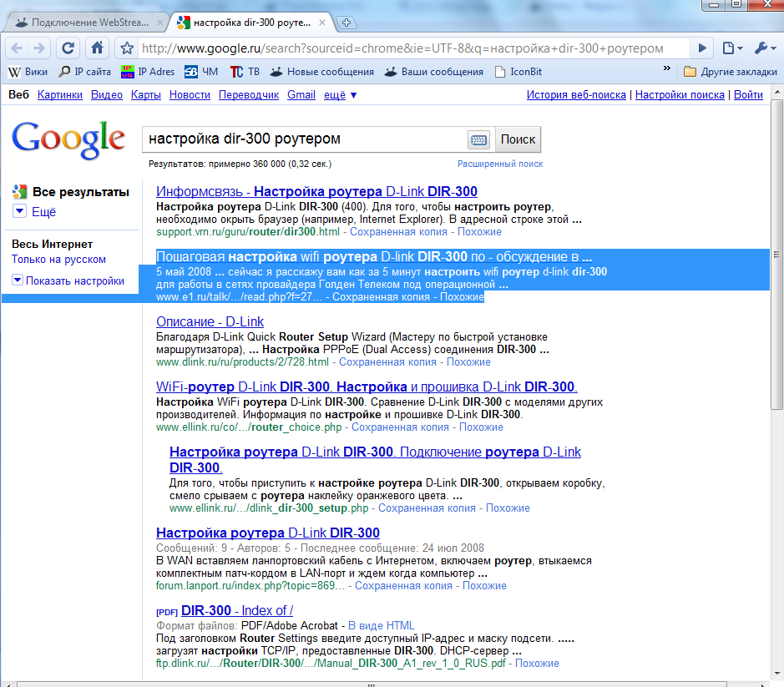This screenshot has width=784, height=687.
Task: Open the on-screen keyboard icon in search box
Action: [x=478, y=140]
